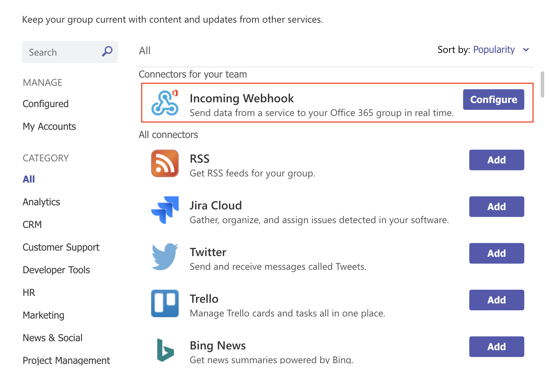This screenshot has width=549, height=392.
Task: Click the RSS feed icon
Action: 165,163
